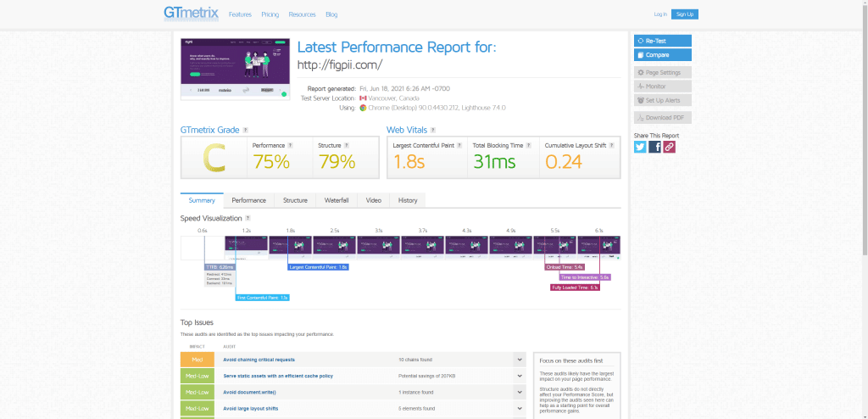Click Set Up Alerts button
Screen dimensions: 868x419
click(x=663, y=100)
